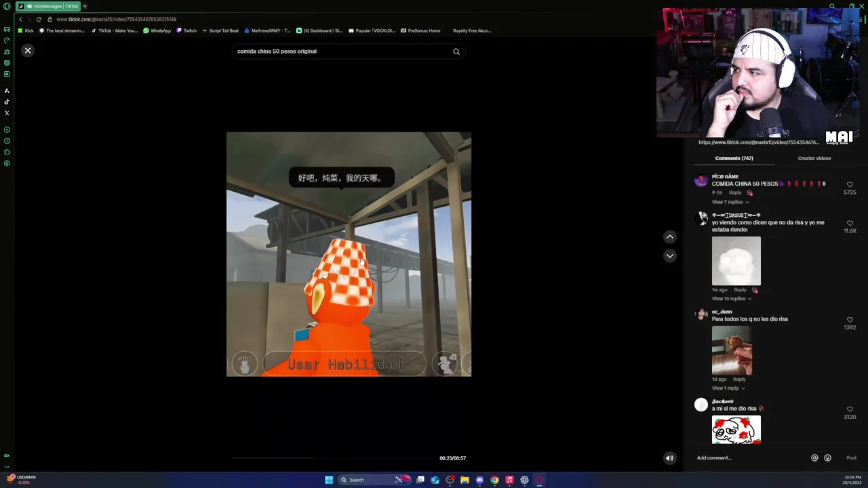Post the comment
Image resolution: width=868 pixels, height=488 pixels.
851,458
